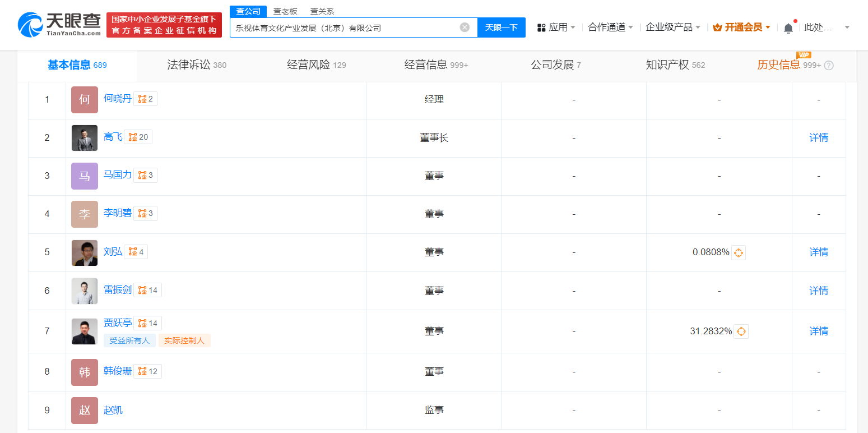Open 刘弘's 4 related companies badge
868x433 pixels.
click(136, 252)
